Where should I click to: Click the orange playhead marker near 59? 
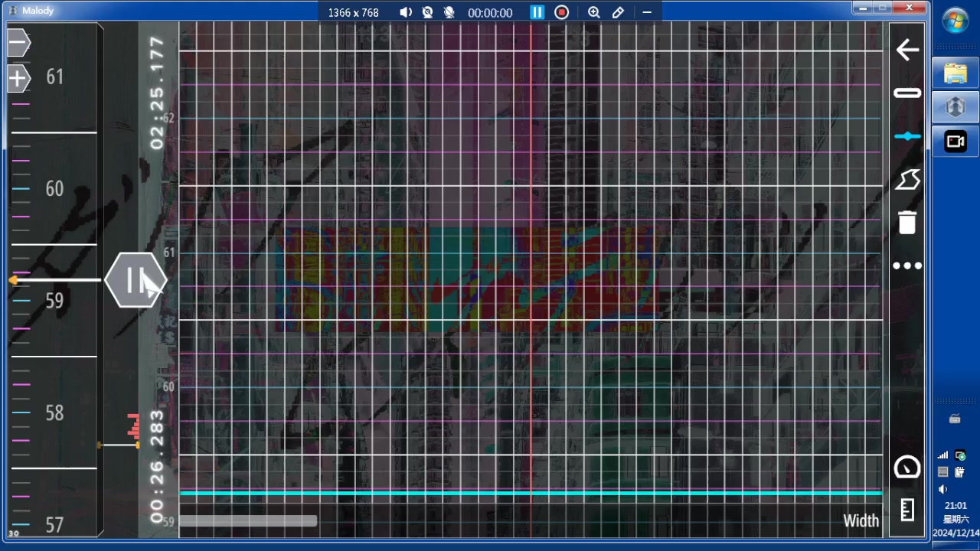click(13, 281)
